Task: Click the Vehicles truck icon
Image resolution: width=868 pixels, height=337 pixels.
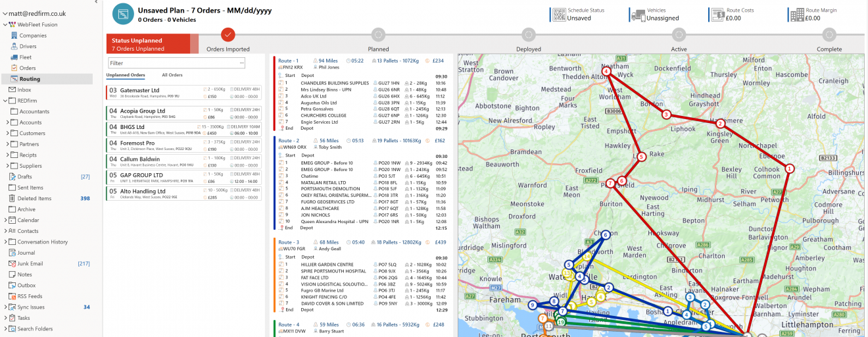Action: click(x=637, y=14)
